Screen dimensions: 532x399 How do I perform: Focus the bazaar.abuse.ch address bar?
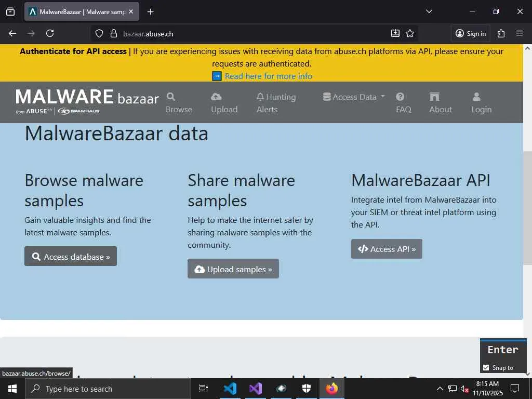(x=255, y=34)
